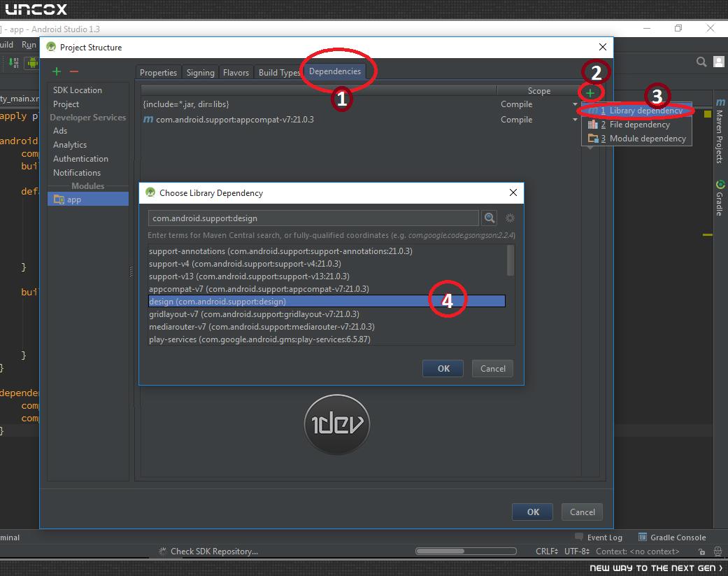Click the green plus add module icon
Viewport: 728px width, 576px height.
[x=57, y=71]
